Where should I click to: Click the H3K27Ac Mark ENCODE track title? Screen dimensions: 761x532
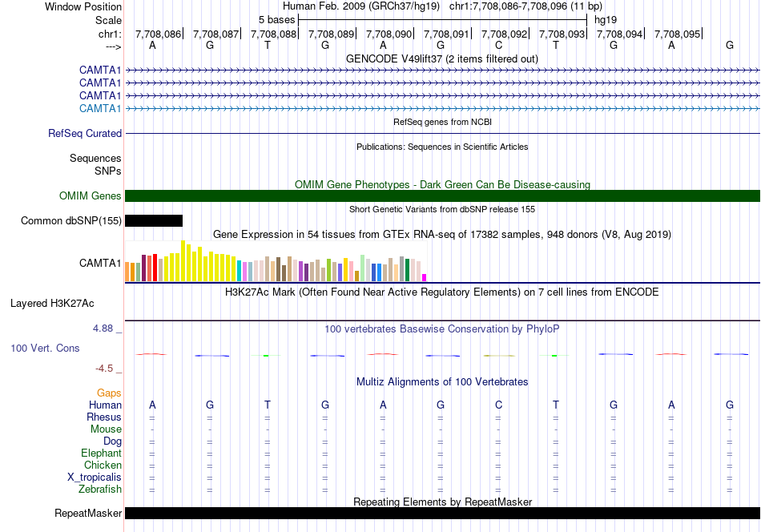(441, 292)
